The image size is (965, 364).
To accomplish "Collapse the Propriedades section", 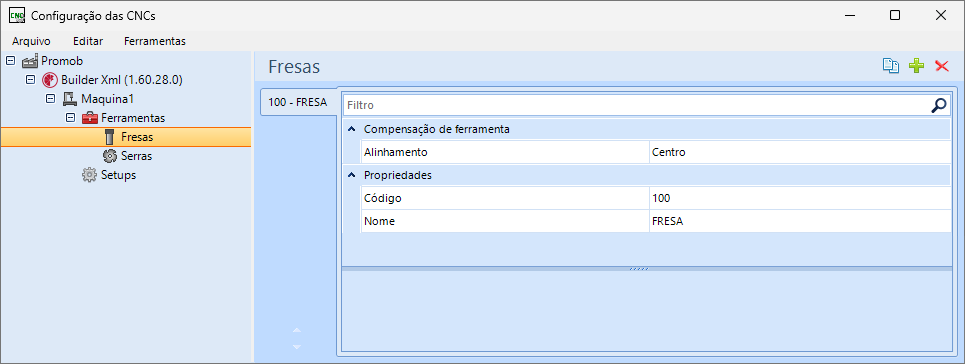I will [351, 175].
